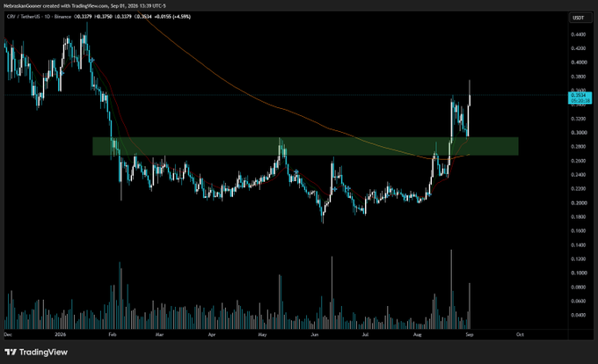Click the 0.0400 price axis label

578,316
